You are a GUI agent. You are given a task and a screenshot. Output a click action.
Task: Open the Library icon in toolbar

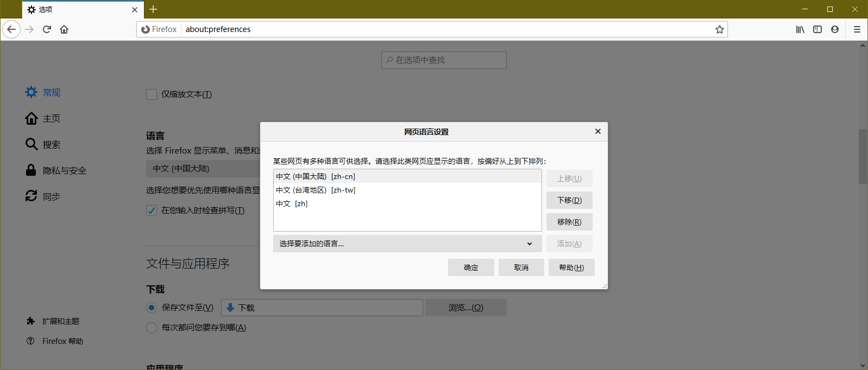point(800,29)
